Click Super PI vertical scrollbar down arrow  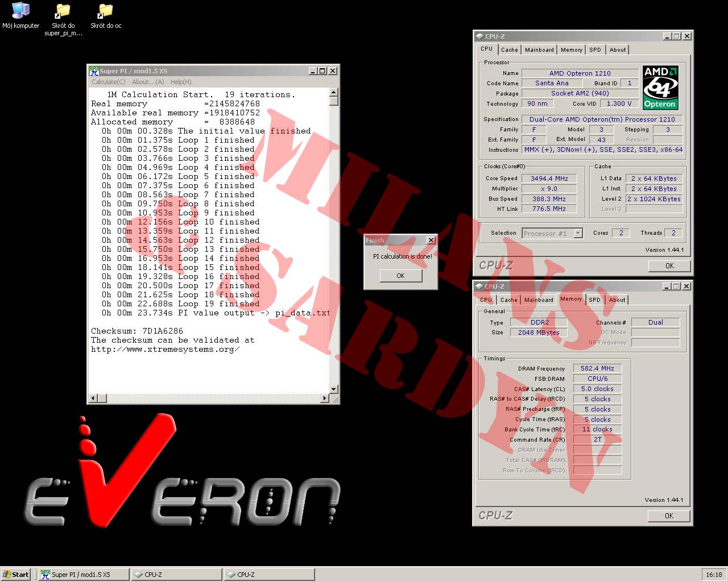[334, 389]
